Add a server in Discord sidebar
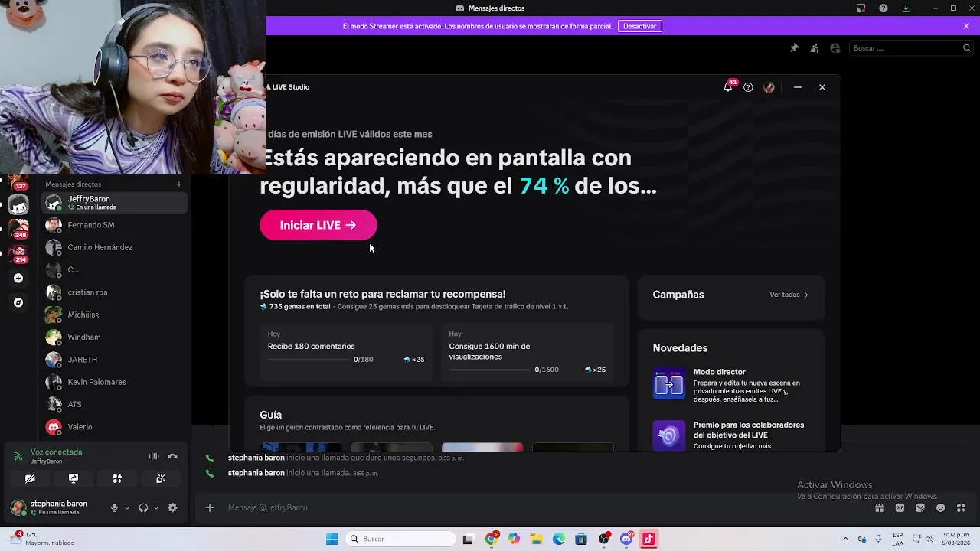The height and width of the screenshot is (551, 980). coord(18,278)
